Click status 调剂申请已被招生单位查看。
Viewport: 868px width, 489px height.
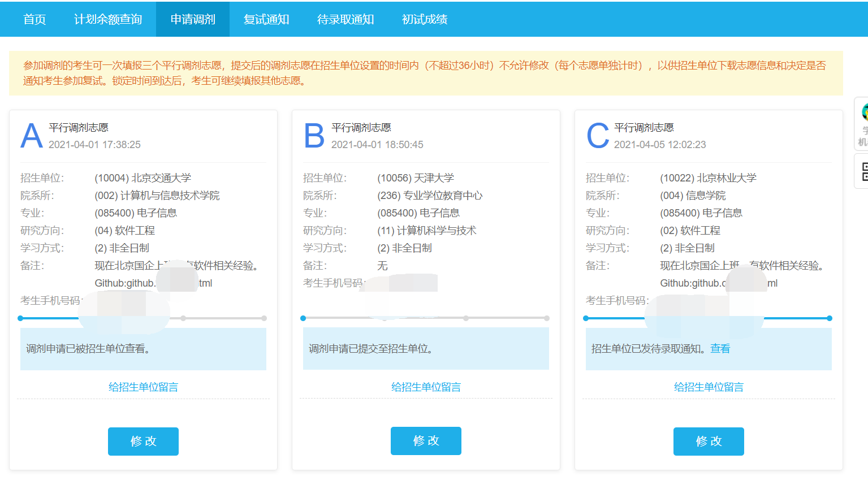pos(88,349)
